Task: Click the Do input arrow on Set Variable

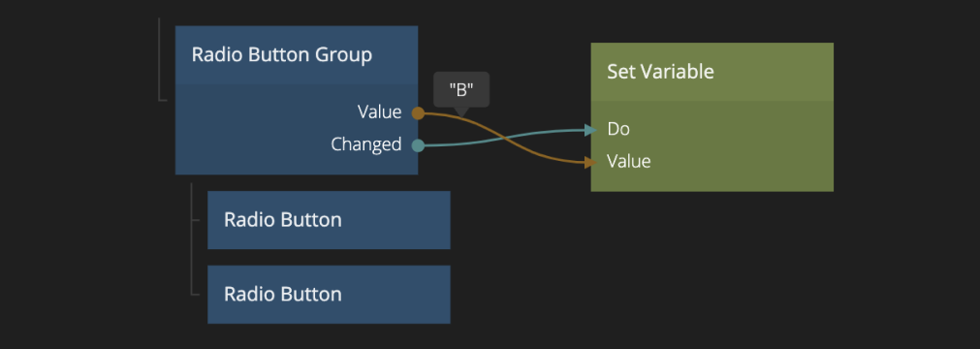Action: click(590, 130)
